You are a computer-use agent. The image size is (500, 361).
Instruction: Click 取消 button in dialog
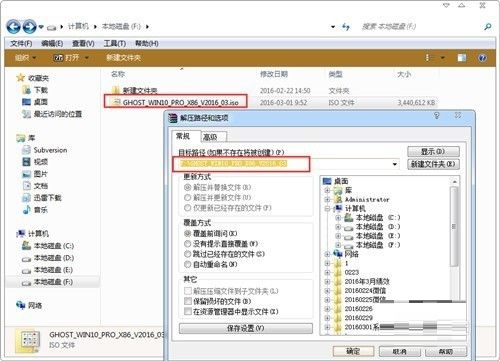click(x=399, y=351)
